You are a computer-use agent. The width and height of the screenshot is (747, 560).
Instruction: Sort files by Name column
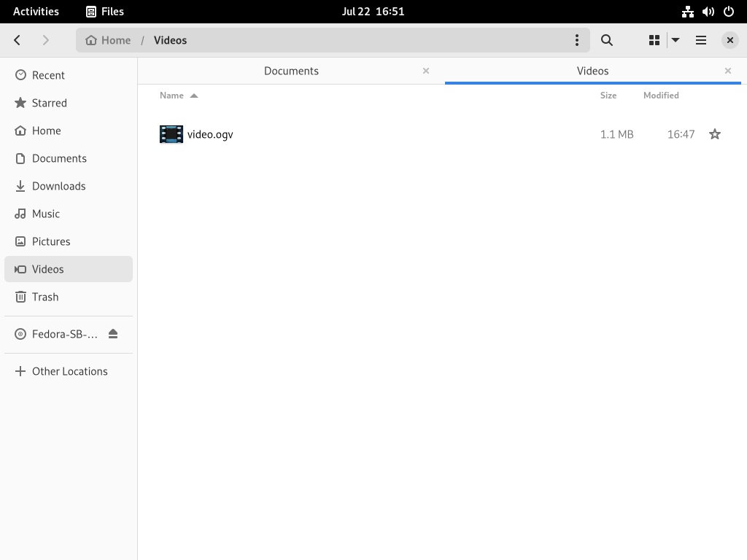click(179, 96)
